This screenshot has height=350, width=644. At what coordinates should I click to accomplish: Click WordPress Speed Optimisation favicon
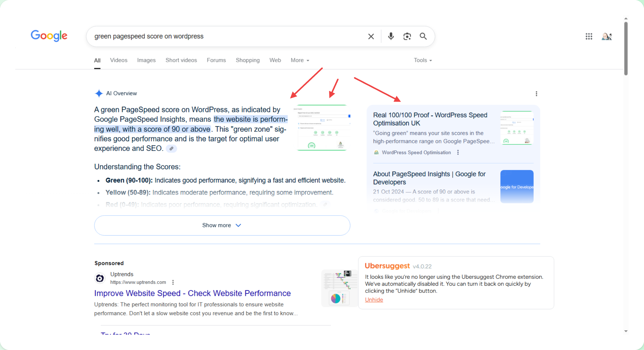pyautogui.click(x=376, y=152)
